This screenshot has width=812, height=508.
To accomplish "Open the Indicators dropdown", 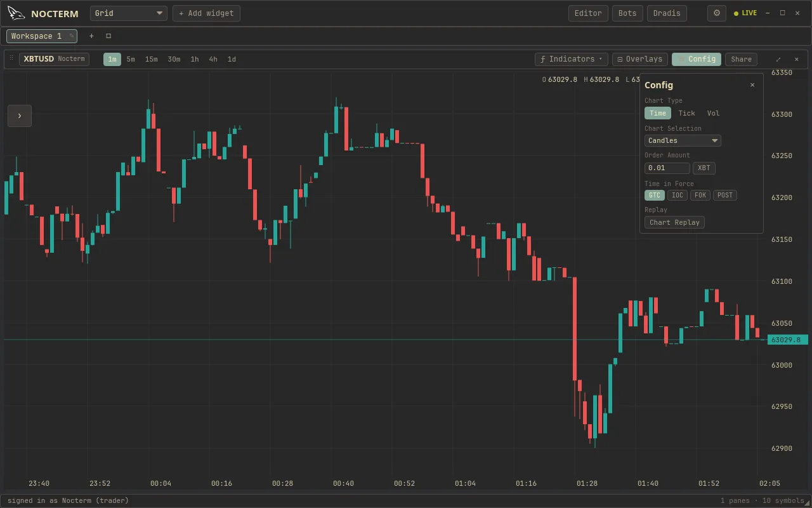I will click(572, 59).
